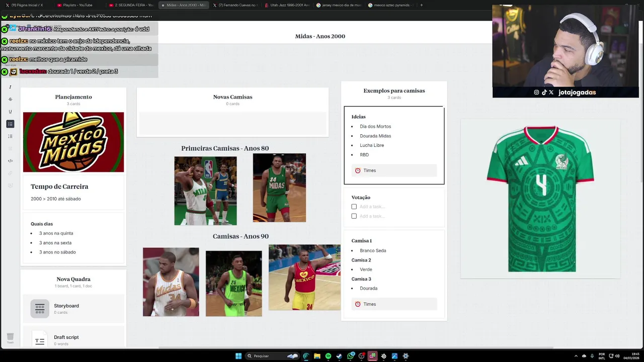Click the '3 anos na sexta' bullet
The width and height of the screenshot is (644, 362).
pos(55,243)
